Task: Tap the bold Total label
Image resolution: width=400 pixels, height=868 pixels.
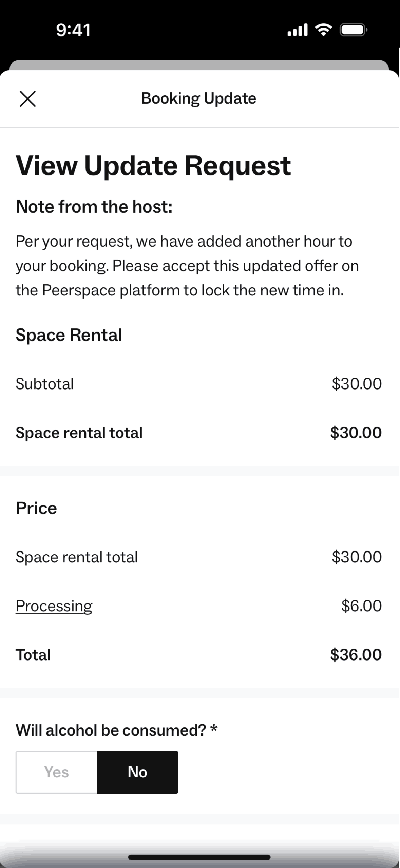Action: pyautogui.click(x=33, y=655)
